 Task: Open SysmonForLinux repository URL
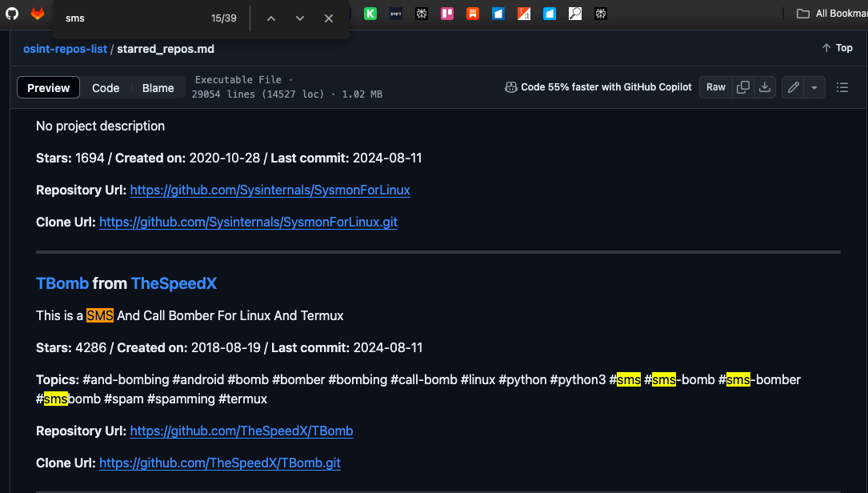pyautogui.click(x=270, y=190)
